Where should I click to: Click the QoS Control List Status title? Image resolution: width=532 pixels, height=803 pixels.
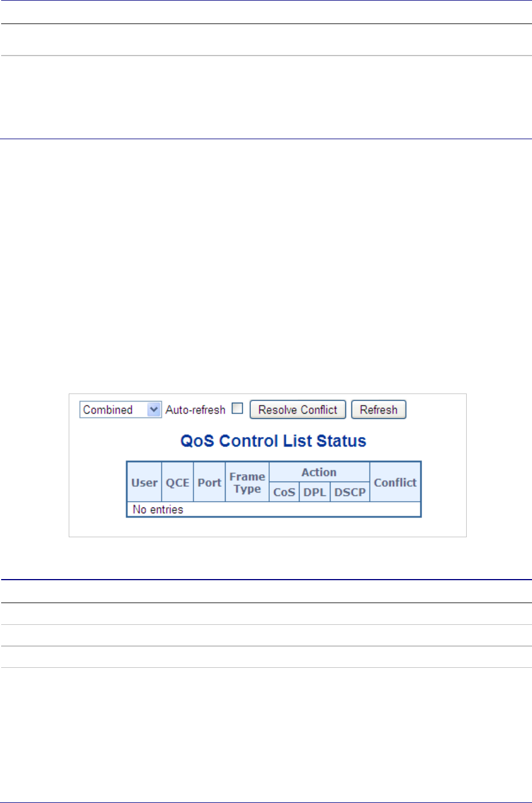coord(273,440)
